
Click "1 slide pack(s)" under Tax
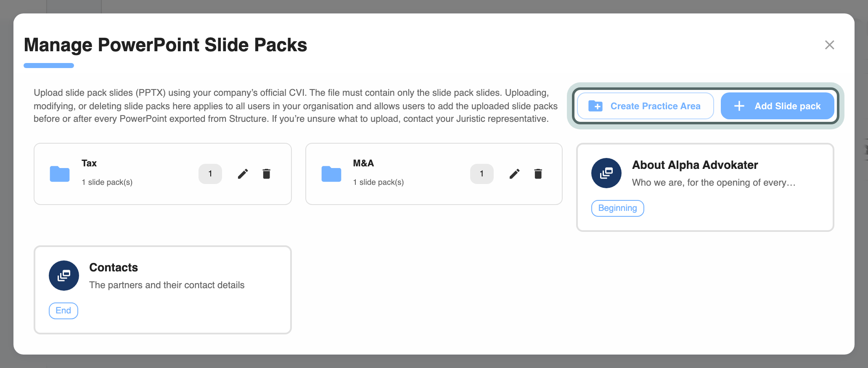point(107,182)
